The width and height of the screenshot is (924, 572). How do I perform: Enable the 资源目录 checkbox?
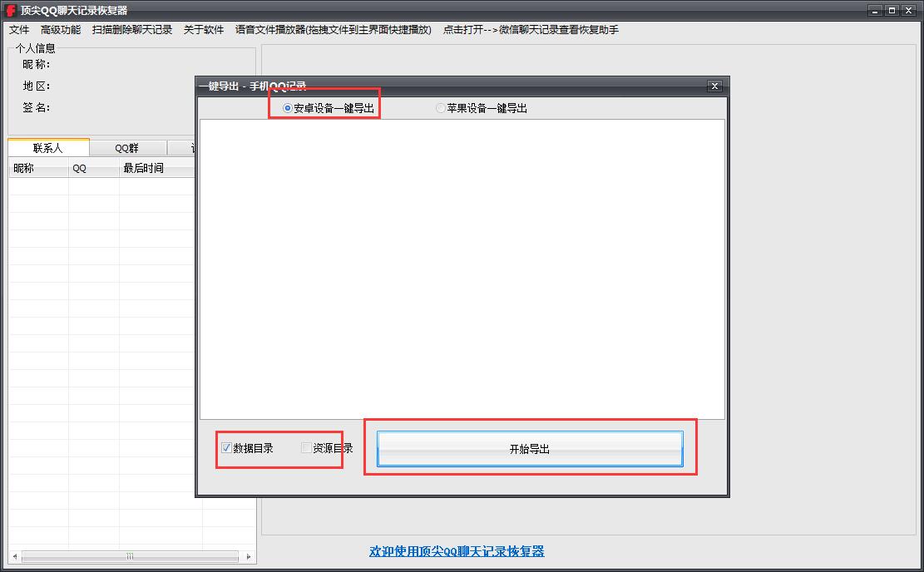coord(306,447)
